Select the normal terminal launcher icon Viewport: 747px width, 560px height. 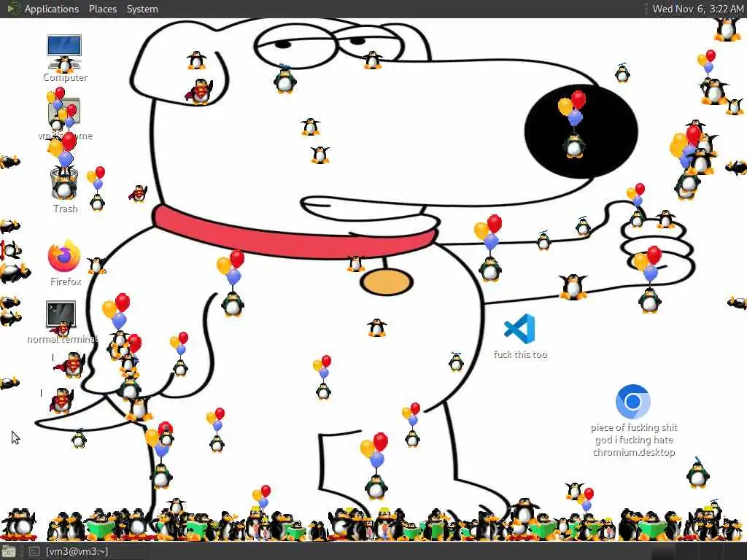pos(61,314)
